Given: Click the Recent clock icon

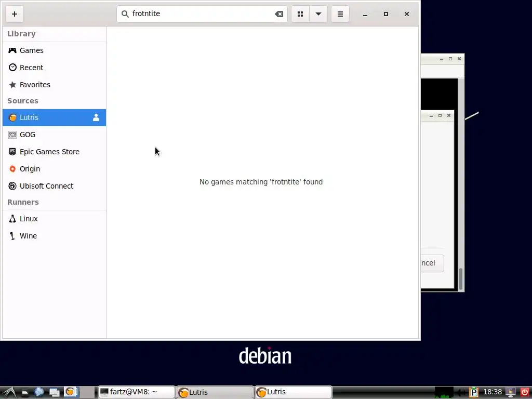Looking at the screenshot, I should 12,68.
